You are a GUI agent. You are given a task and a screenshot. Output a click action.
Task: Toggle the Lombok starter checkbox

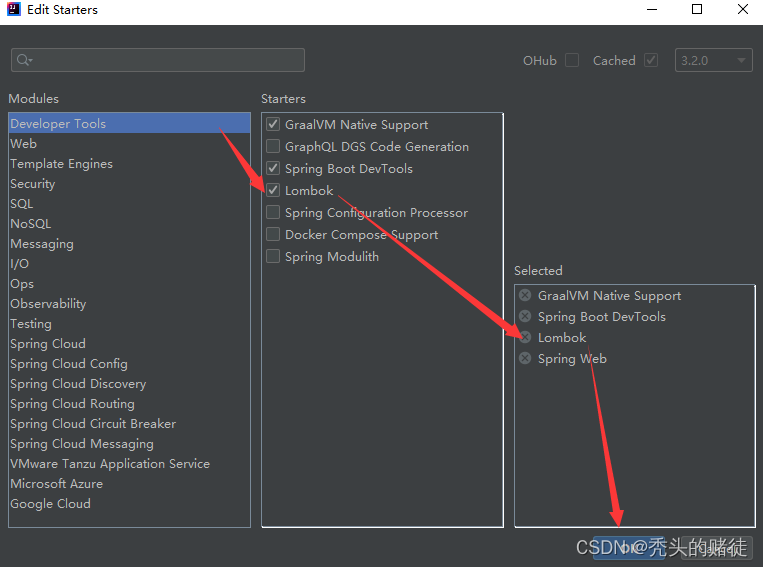[273, 190]
